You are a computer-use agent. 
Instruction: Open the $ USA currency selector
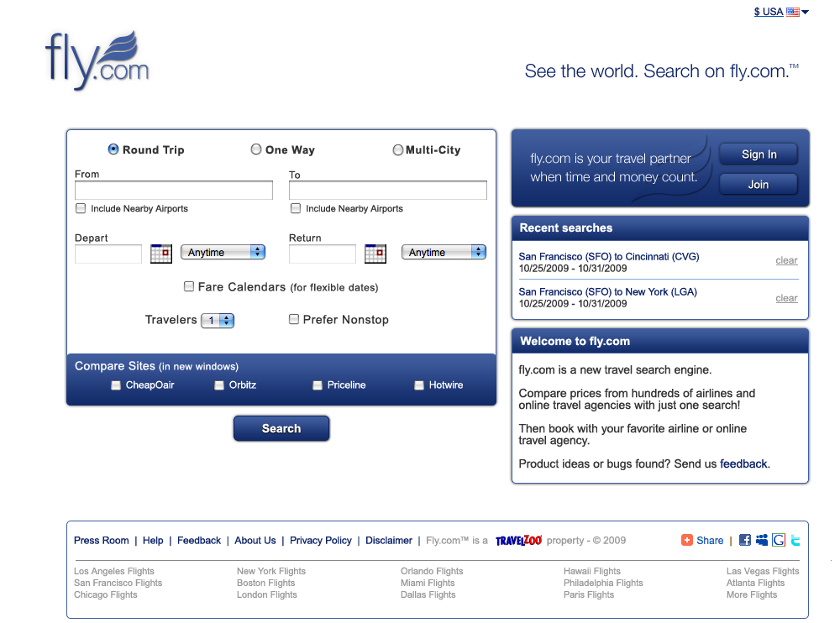pos(781,12)
